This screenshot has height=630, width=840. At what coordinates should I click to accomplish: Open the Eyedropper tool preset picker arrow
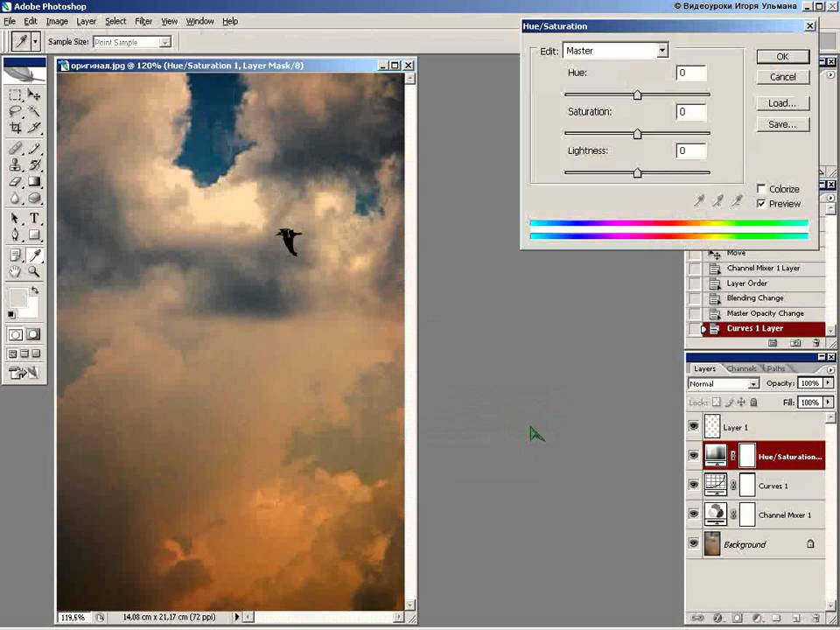[x=36, y=41]
